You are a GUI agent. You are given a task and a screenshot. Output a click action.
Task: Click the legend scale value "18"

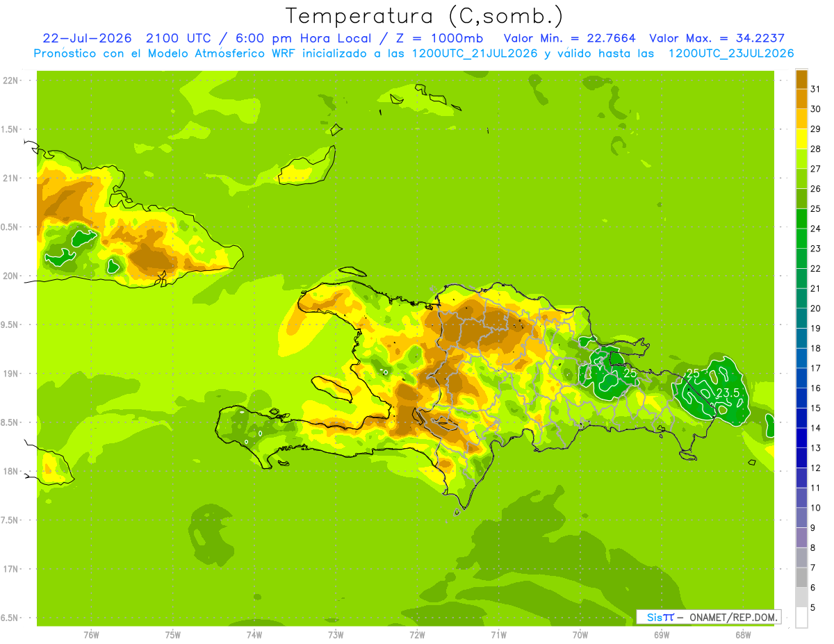click(x=815, y=348)
